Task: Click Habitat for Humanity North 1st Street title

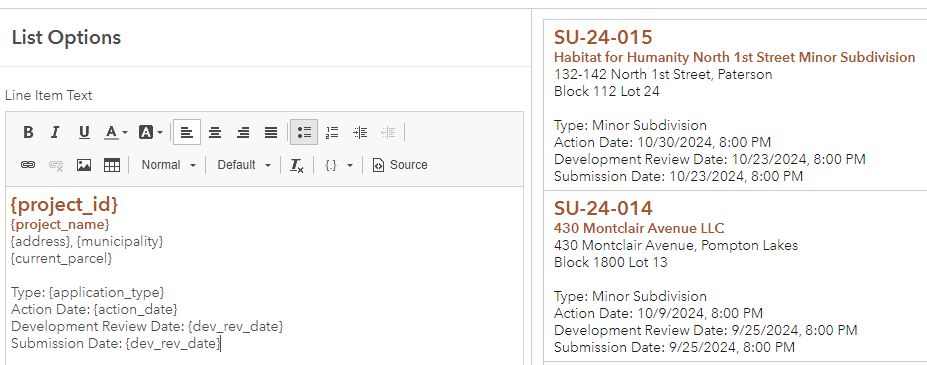Action: click(x=734, y=57)
